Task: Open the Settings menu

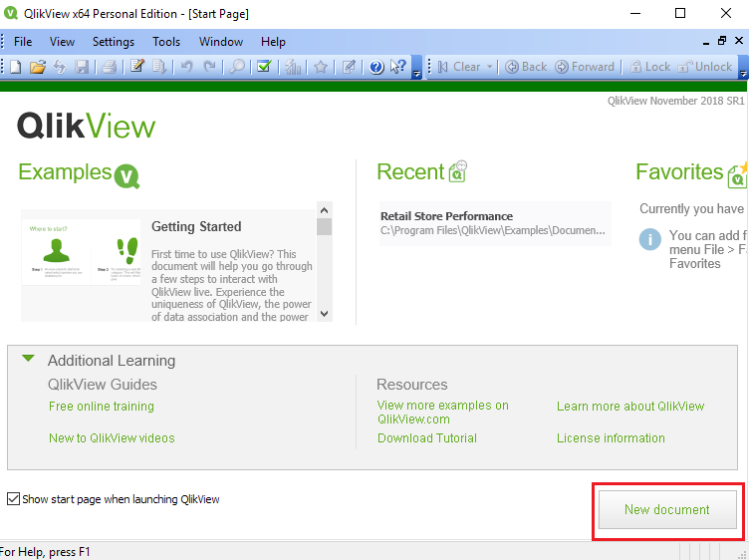Action: click(x=114, y=42)
